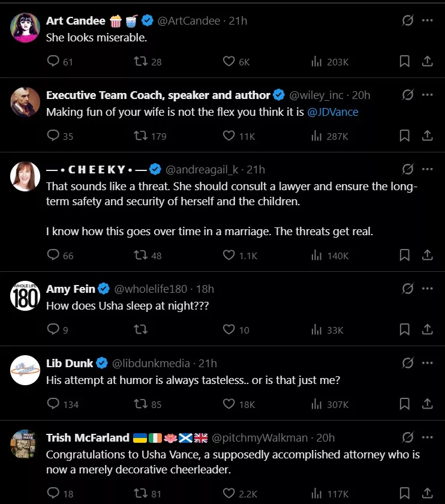Open Lib Dunk's profile name link
The image size is (445, 504).
pyautogui.click(x=70, y=363)
